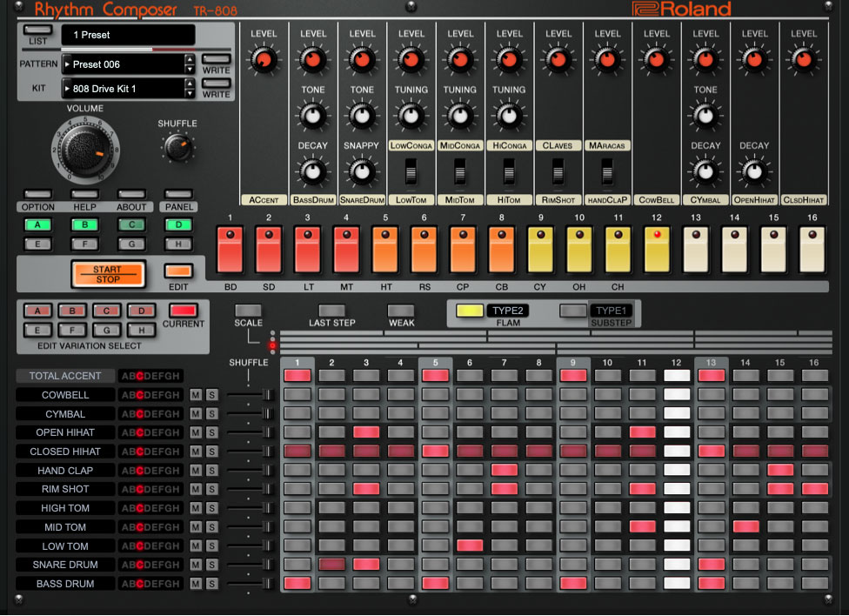Mute the SNARE DRUM track

click(x=196, y=565)
